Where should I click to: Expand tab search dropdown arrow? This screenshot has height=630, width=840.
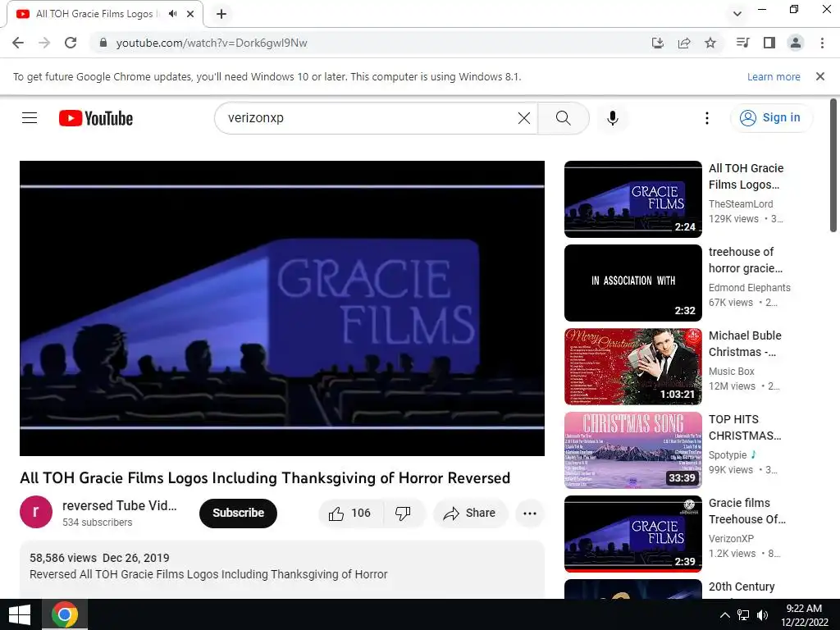point(737,14)
